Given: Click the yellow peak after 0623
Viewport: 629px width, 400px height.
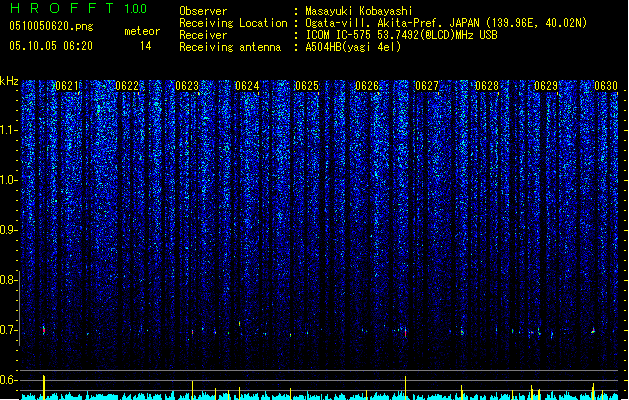Looking at the screenshot, I should 193,390.
